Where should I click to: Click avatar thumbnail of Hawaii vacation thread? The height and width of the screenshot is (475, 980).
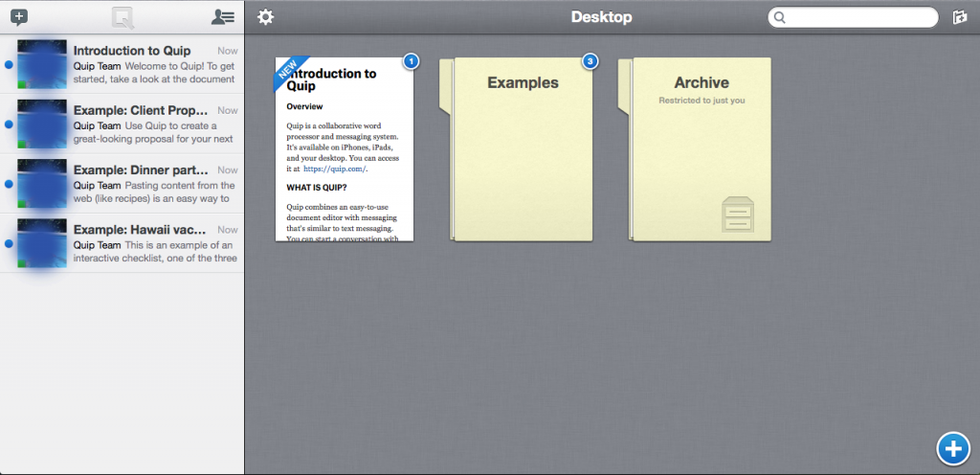[42, 242]
